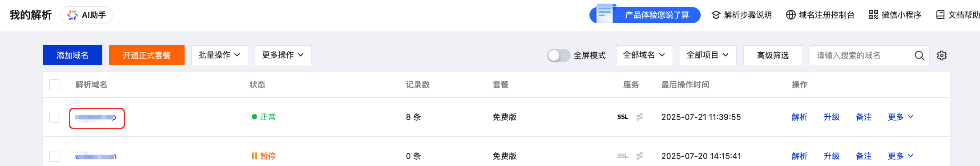Click the share-nodes service icon in first row

(640, 117)
